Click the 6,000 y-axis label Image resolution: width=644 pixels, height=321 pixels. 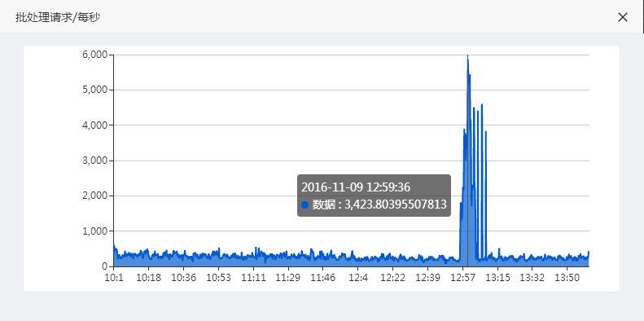point(95,55)
